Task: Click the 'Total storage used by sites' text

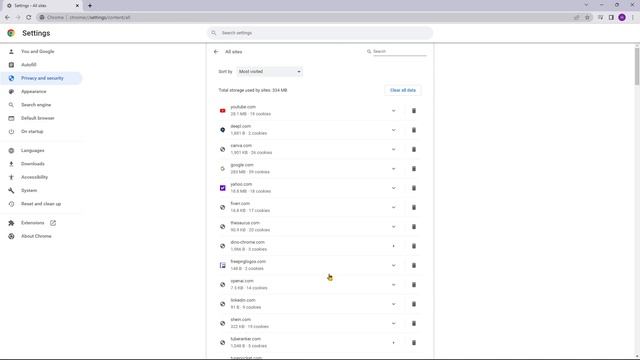Action: pos(253,90)
